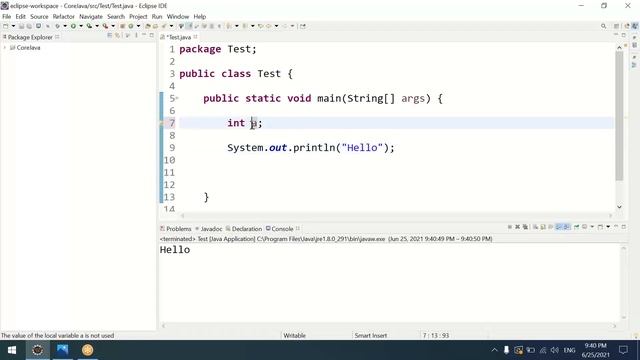
Task: Open the Project menu
Action: point(138,17)
